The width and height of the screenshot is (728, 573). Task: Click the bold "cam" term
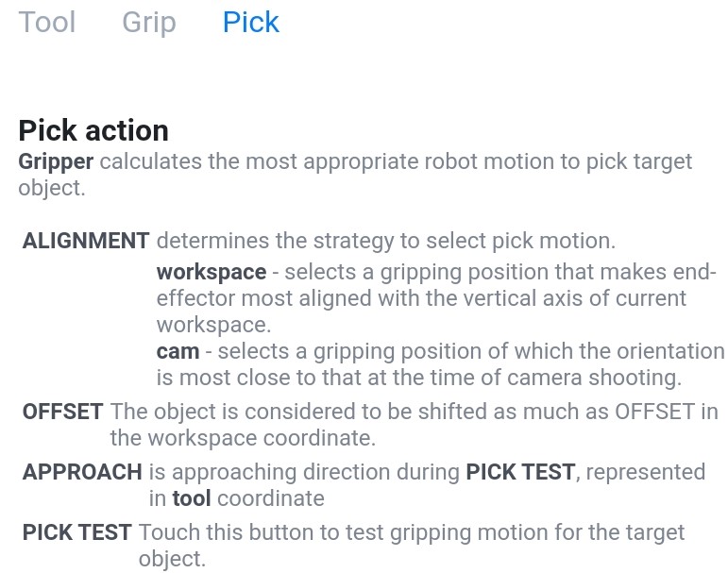pos(178,351)
